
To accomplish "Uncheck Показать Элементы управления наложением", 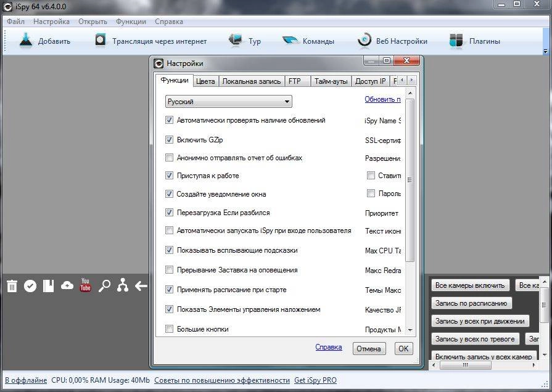I will coord(170,309).
